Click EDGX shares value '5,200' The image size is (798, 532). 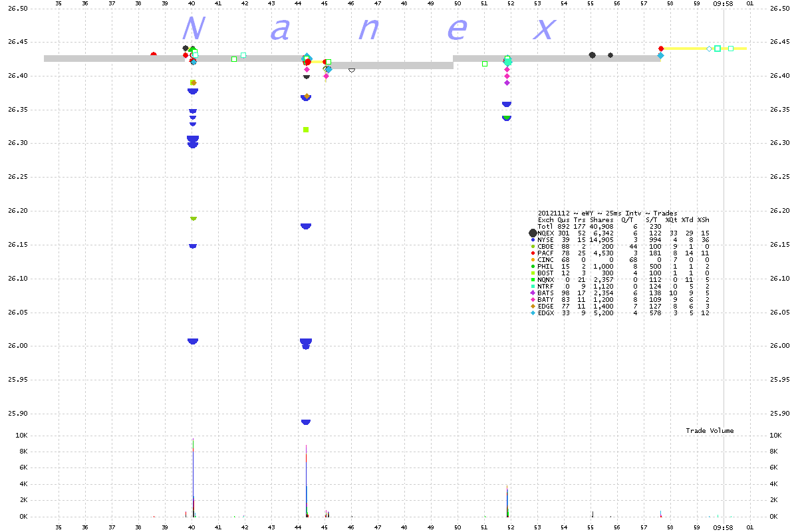tap(602, 313)
